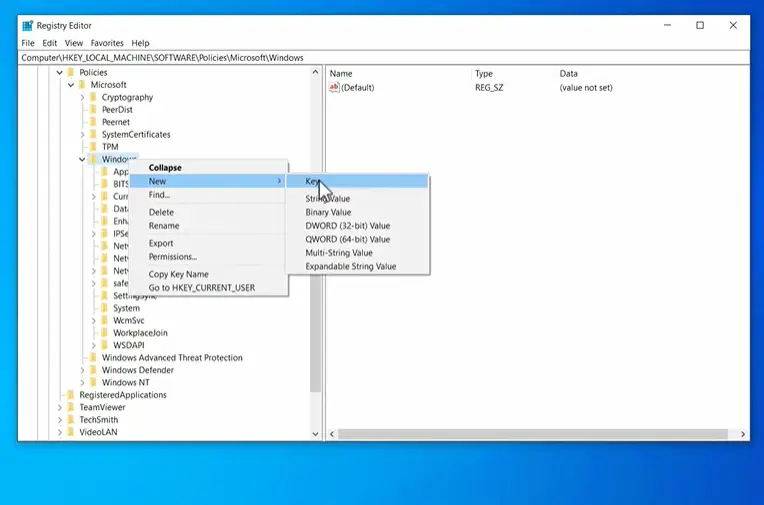Click the RegisteredApplications folder icon
764x505 pixels.
[x=71, y=395]
